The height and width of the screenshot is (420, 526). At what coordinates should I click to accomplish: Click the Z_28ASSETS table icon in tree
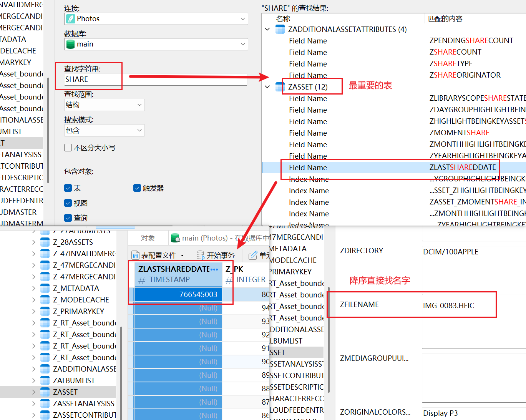(x=45, y=242)
